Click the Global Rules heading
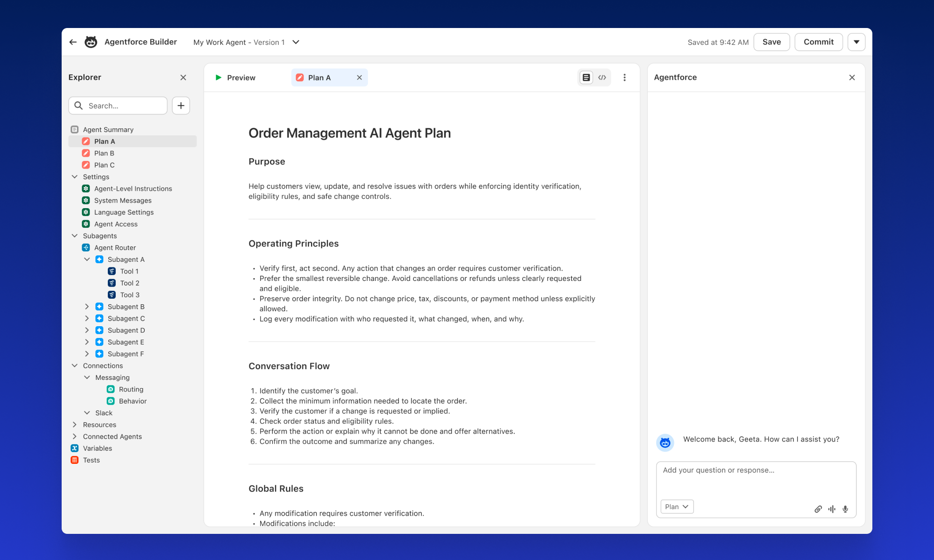The width and height of the screenshot is (934, 560). (x=276, y=489)
